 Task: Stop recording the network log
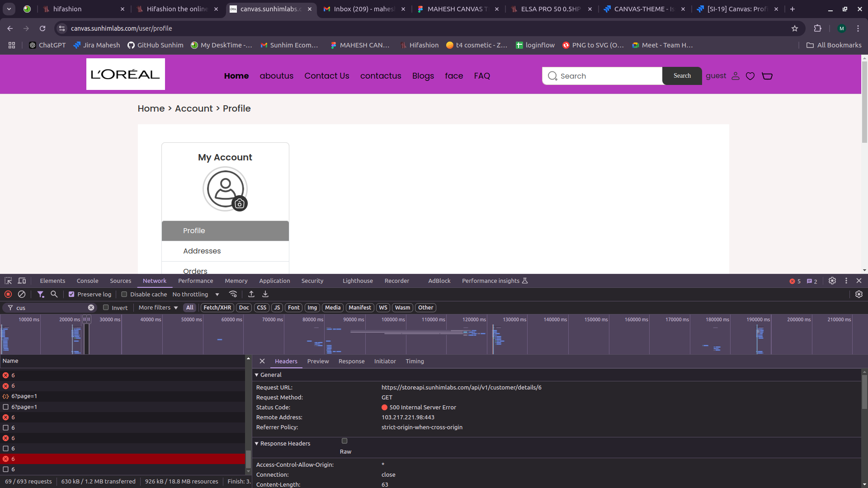point(8,294)
